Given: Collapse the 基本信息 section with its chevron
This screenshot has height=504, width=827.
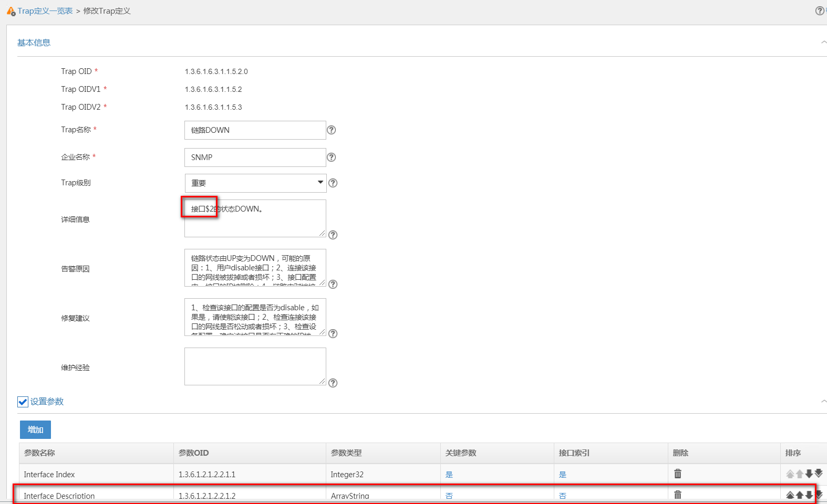Looking at the screenshot, I should [823, 43].
